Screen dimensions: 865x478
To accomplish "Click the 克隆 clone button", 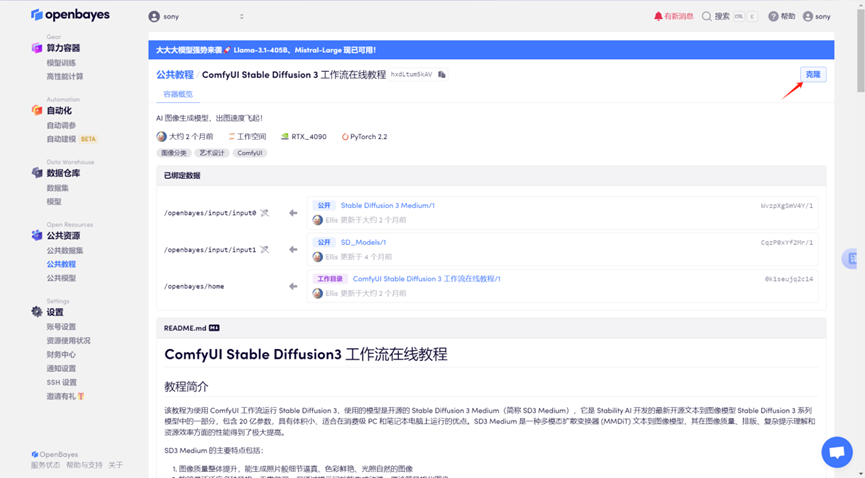I will click(813, 74).
